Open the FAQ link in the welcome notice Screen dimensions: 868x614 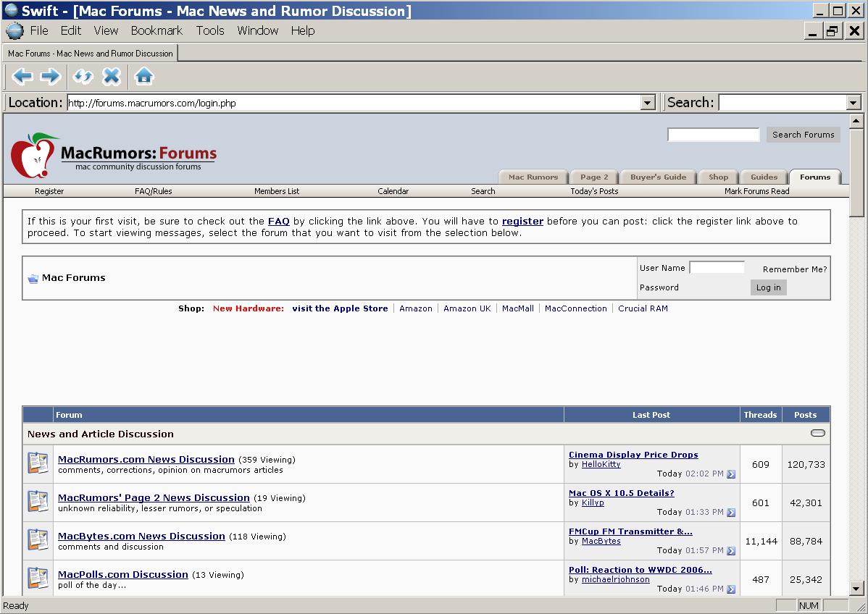tap(278, 222)
